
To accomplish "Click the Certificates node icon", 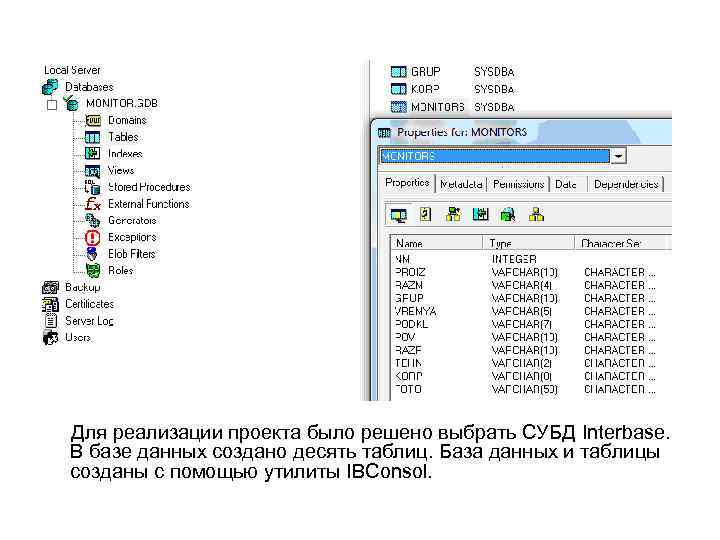I will pyautogui.click(x=50, y=304).
